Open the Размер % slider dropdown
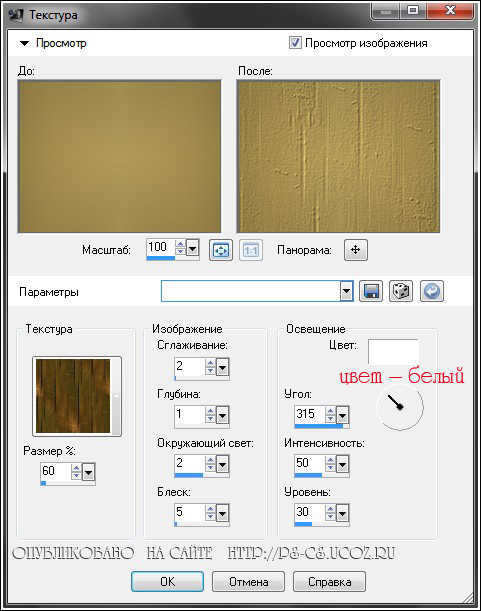 point(88,473)
